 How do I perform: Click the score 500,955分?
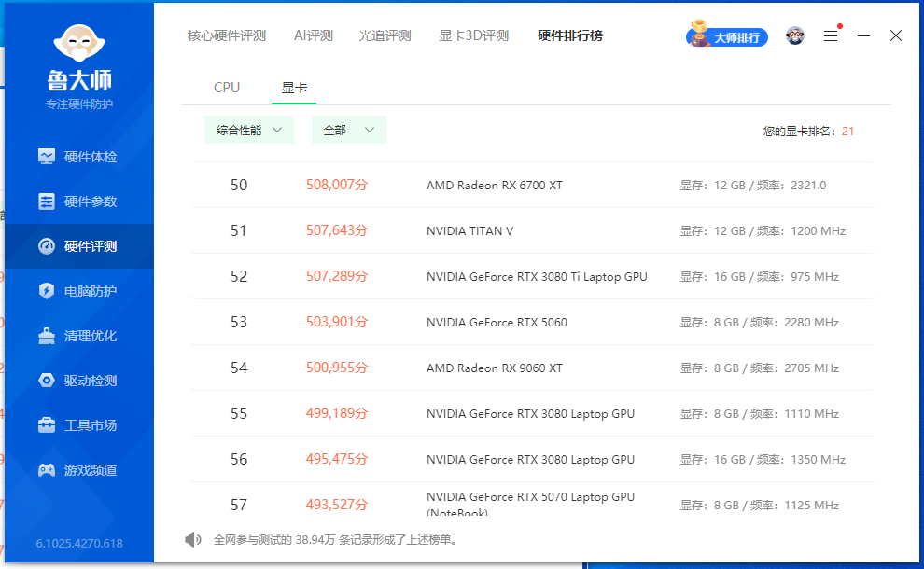tap(337, 368)
